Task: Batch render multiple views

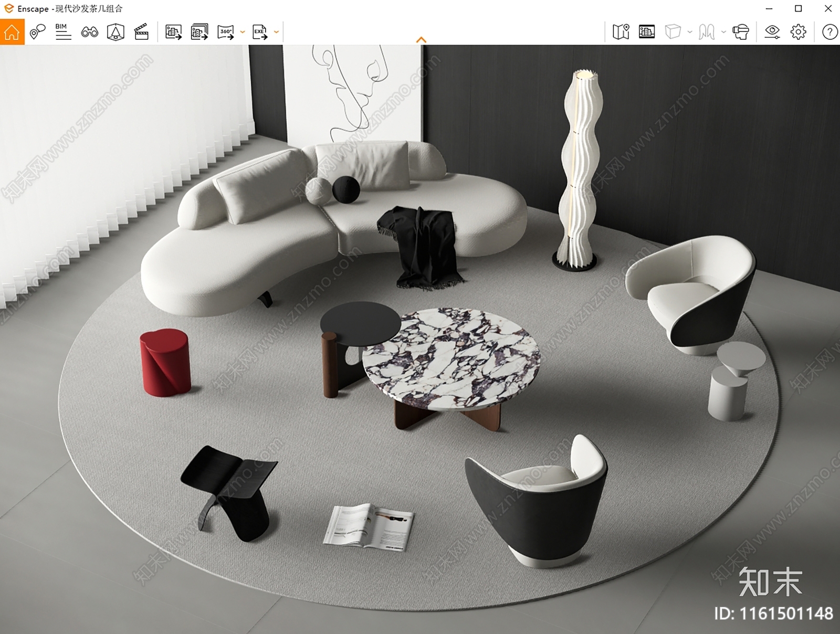Action: tap(199, 32)
